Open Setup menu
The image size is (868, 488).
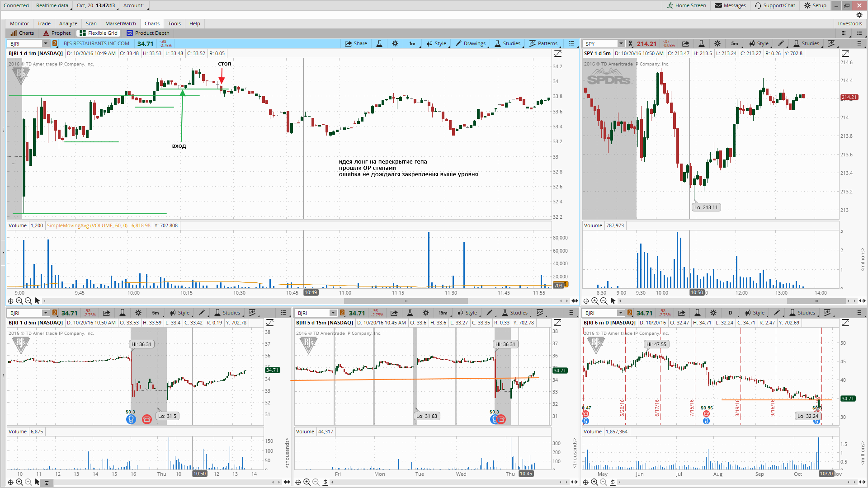coord(815,5)
